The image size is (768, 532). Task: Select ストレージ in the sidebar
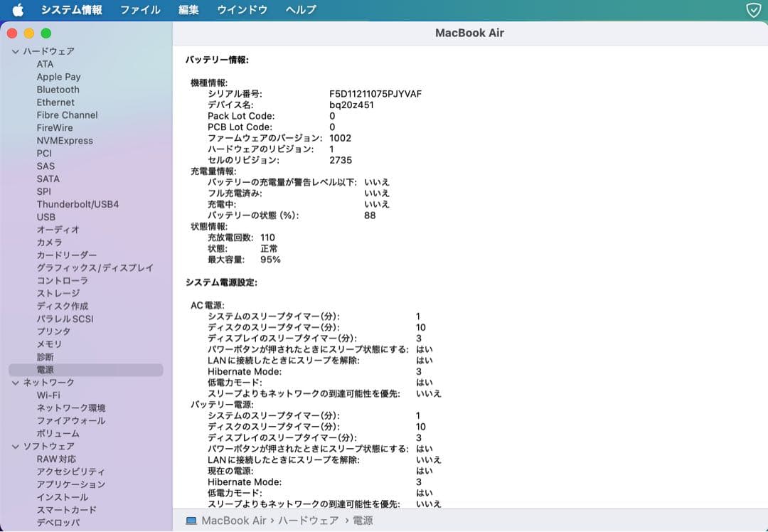pyautogui.click(x=58, y=294)
